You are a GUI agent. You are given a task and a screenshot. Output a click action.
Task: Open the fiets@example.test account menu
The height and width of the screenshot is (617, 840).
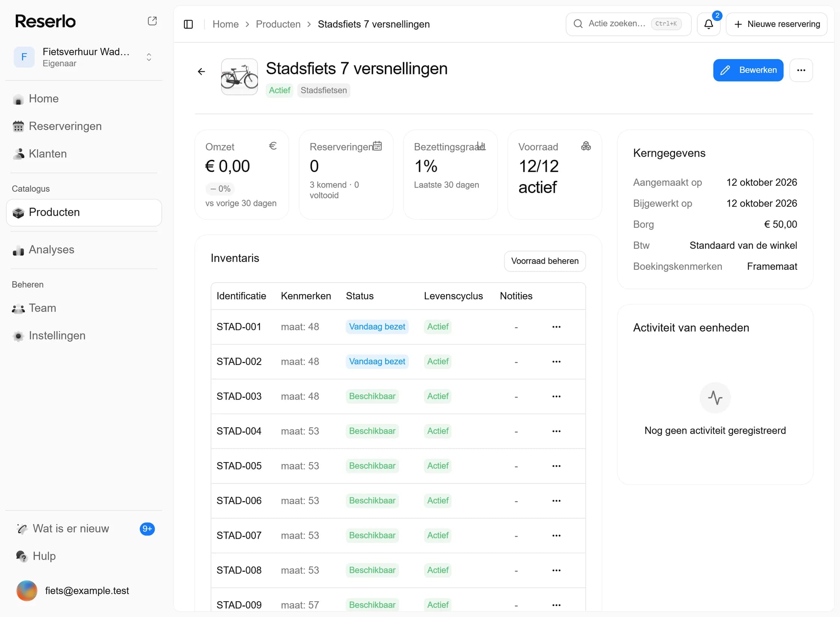coord(84,591)
